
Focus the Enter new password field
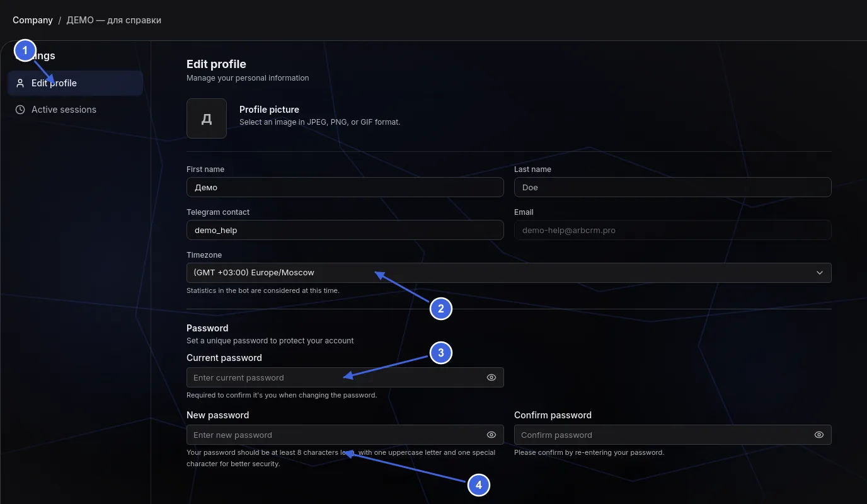tap(345, 435)
